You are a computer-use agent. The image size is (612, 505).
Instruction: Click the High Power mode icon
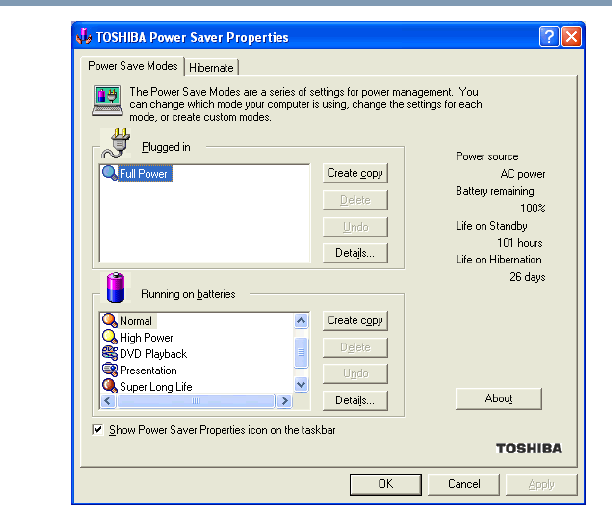click(109, 337)
